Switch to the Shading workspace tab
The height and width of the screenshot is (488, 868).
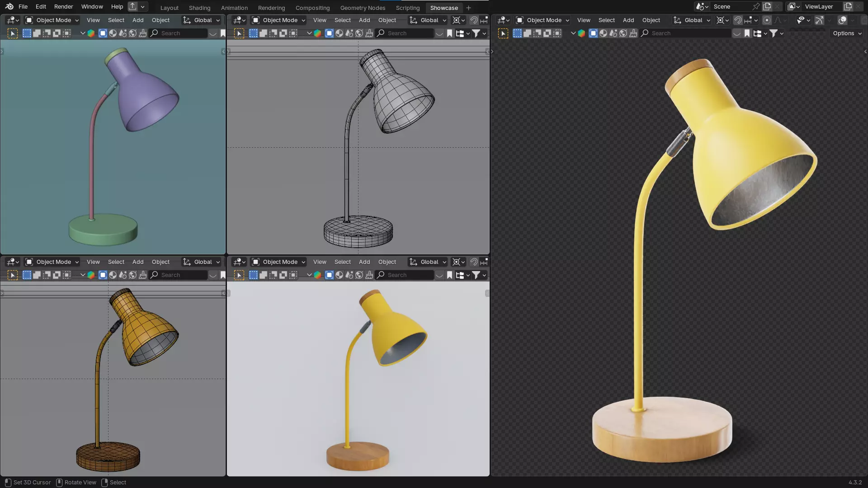[199, 8]
